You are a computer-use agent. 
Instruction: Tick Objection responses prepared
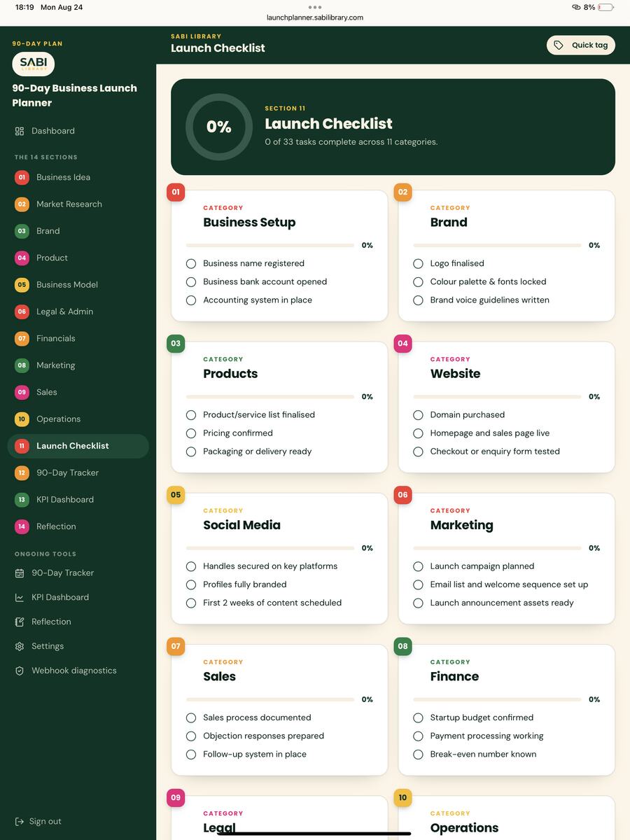click(191, 736)
